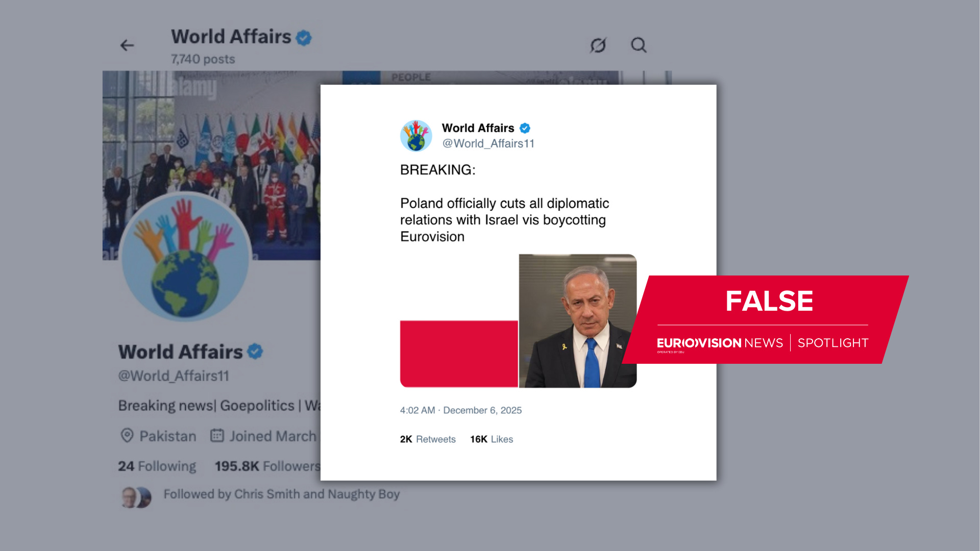Click the tweet author's globe avatar

click(x=416, y=136)
